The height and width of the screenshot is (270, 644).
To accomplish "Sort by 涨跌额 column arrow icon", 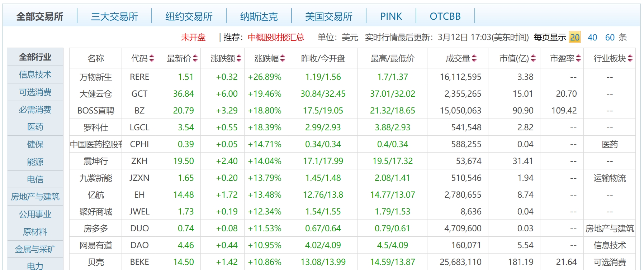I will (x=239, y=58).
